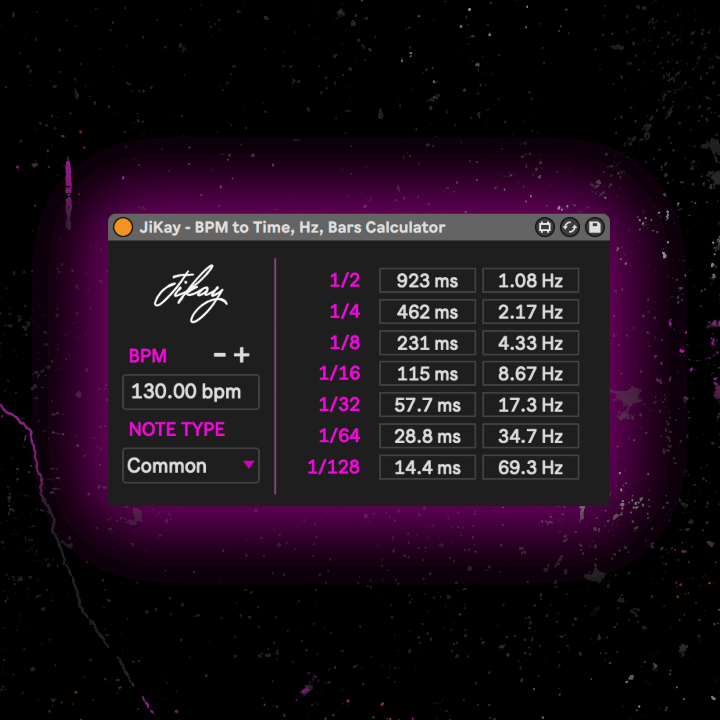The width and height of the screenshot is (720, 720).
Task: Open the Common note type dropdown
Action: [x=190, y=466]
